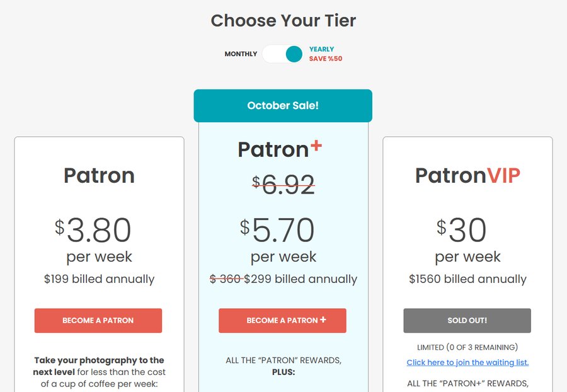Select the MONTHLY billing label
The height and width of the screenshot is (392, 567).
(241, 54)
